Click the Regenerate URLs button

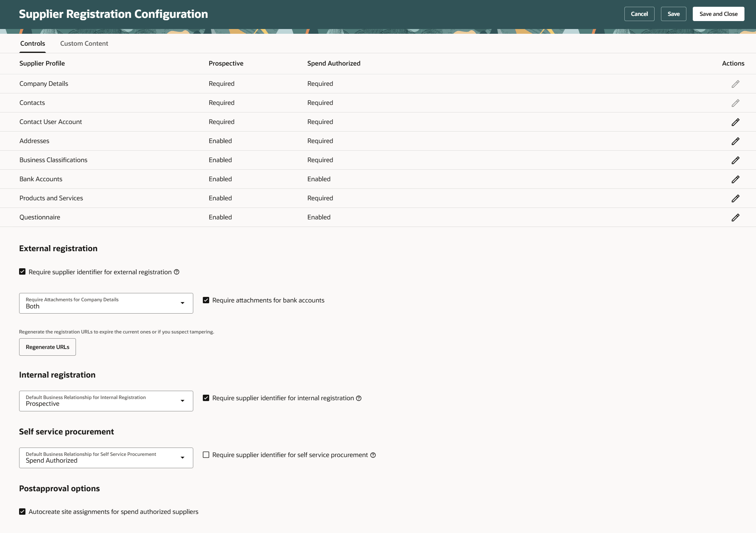point(47,347)
